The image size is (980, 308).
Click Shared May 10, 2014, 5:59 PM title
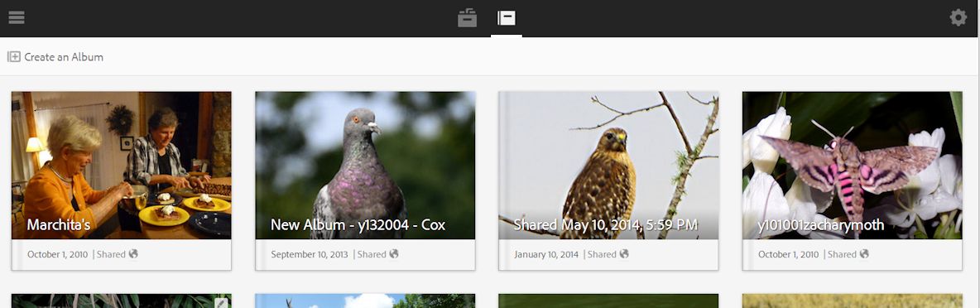click(x=606, y=225)
